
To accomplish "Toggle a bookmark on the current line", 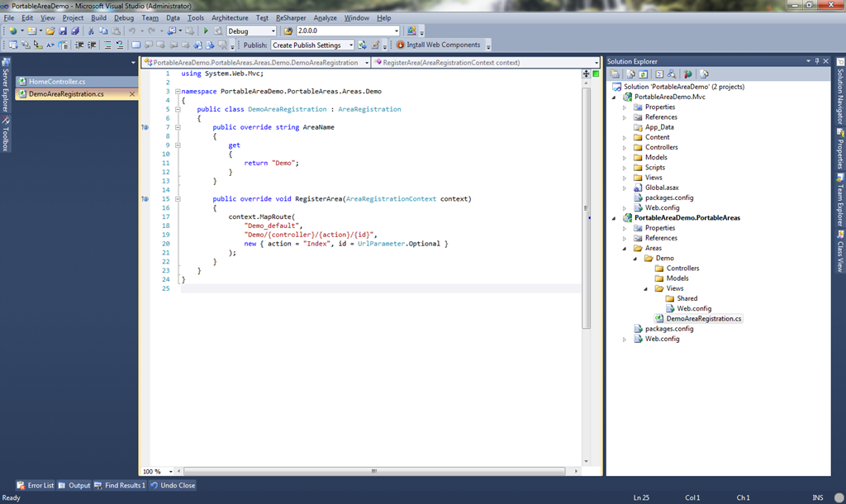I will click(136, 45).
